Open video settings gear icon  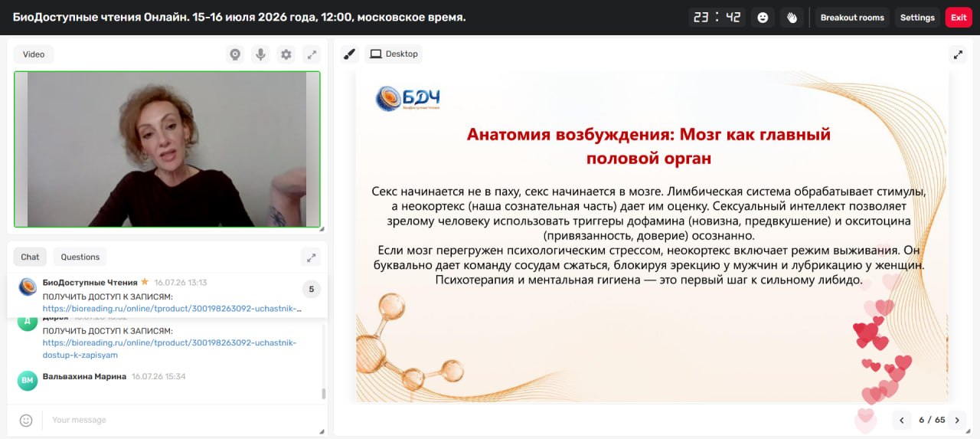286,54
